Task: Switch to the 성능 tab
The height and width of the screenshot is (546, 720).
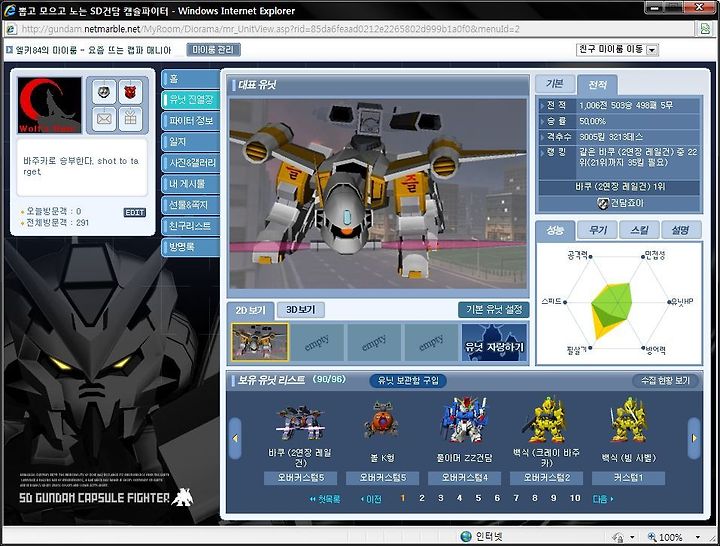Action: click(x=555, y=231)
